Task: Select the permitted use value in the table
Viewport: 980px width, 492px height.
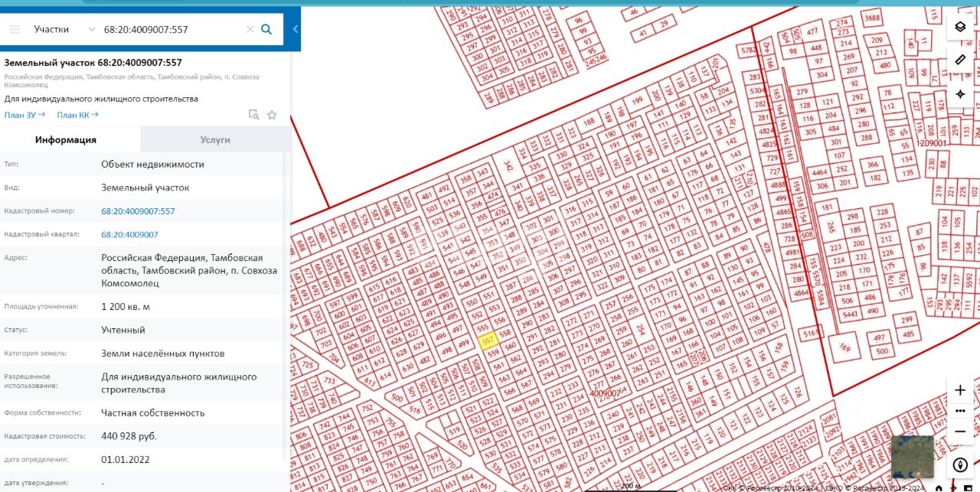Action: pos(178,383)
